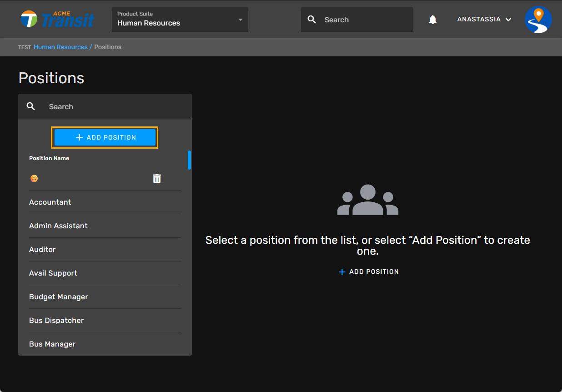Viewport: 562px width, 392px height.
Task: Select the Bus Dispatcher position
Action: [56, 321]
